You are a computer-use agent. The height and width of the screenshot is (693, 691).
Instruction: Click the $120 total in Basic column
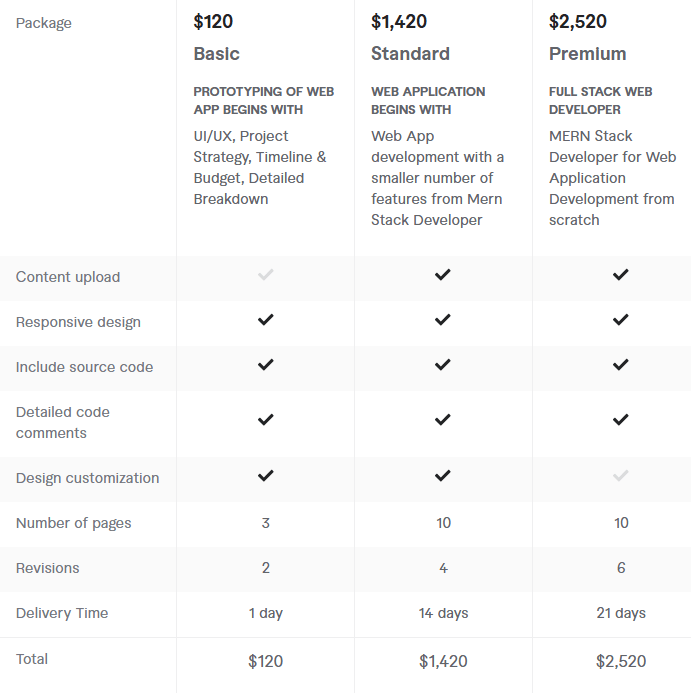click(x=265, y=661)
